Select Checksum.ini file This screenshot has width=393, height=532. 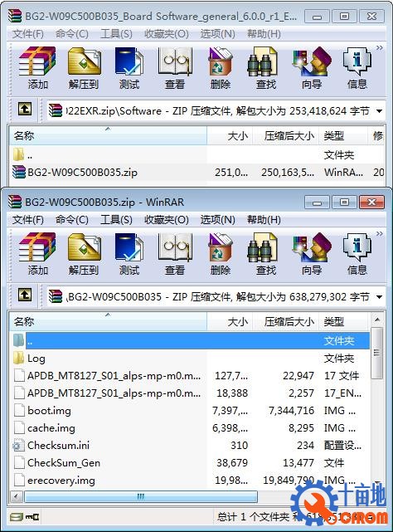[x=190, y=445]
